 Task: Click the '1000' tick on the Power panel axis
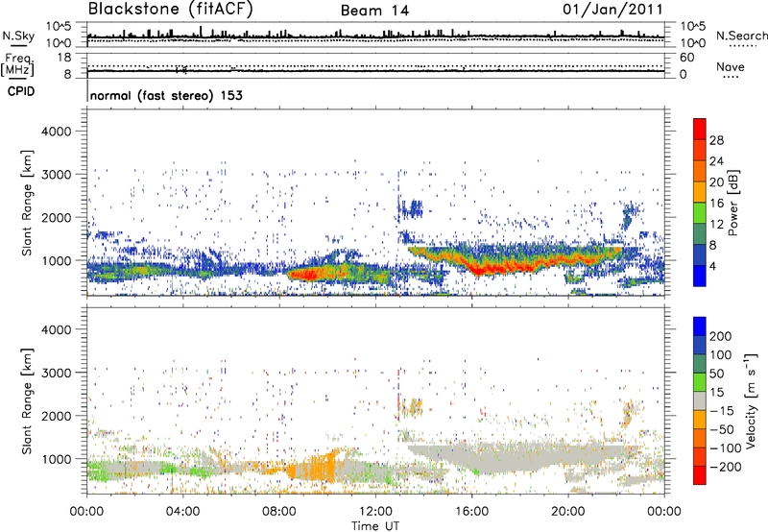click(56, 260)
